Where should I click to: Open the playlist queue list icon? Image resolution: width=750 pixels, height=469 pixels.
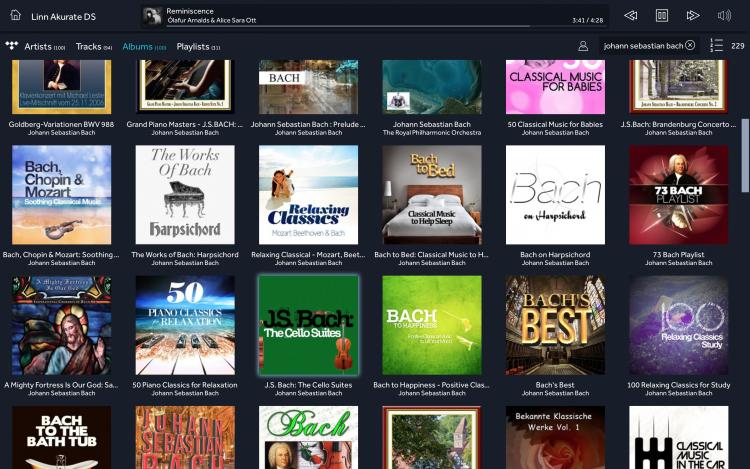click(x=716, y=45)
